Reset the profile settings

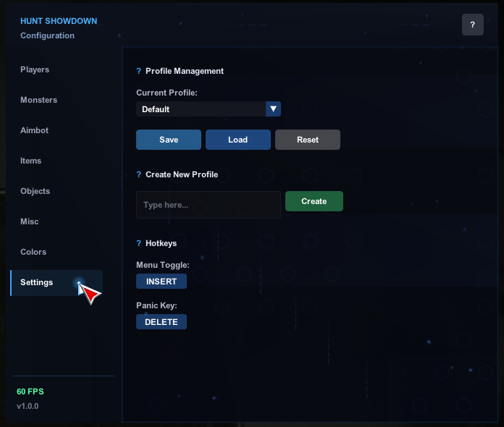(x=308, y=140)
